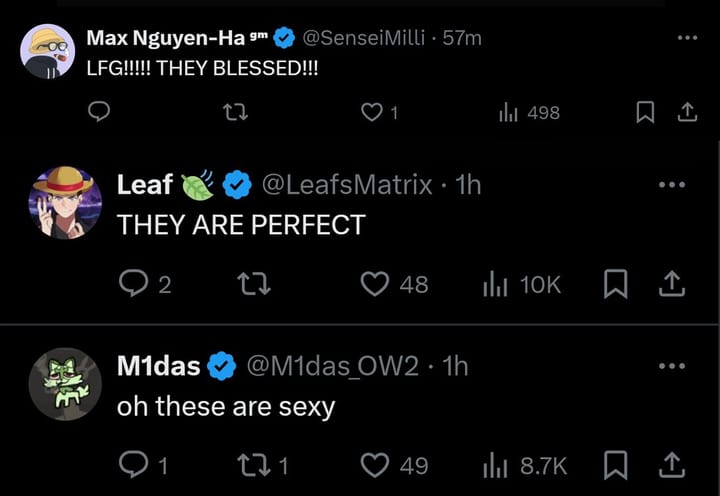Like Leaf's tweet with 48 likes
720x496 pixels.
coord(375,285)
